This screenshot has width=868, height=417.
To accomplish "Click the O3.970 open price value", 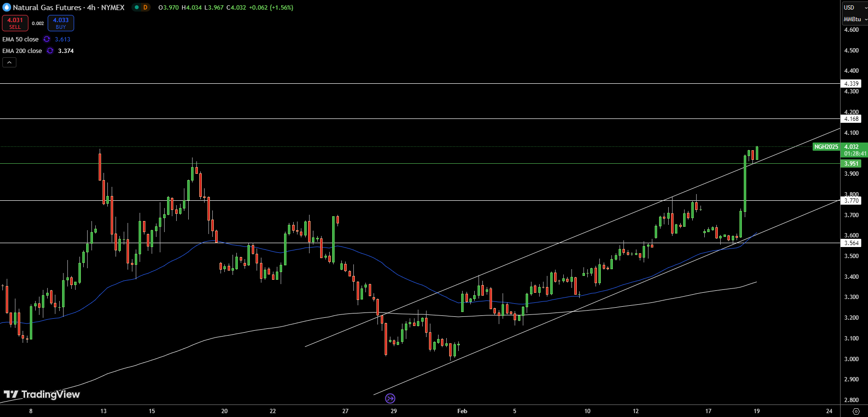I will 168,7.
